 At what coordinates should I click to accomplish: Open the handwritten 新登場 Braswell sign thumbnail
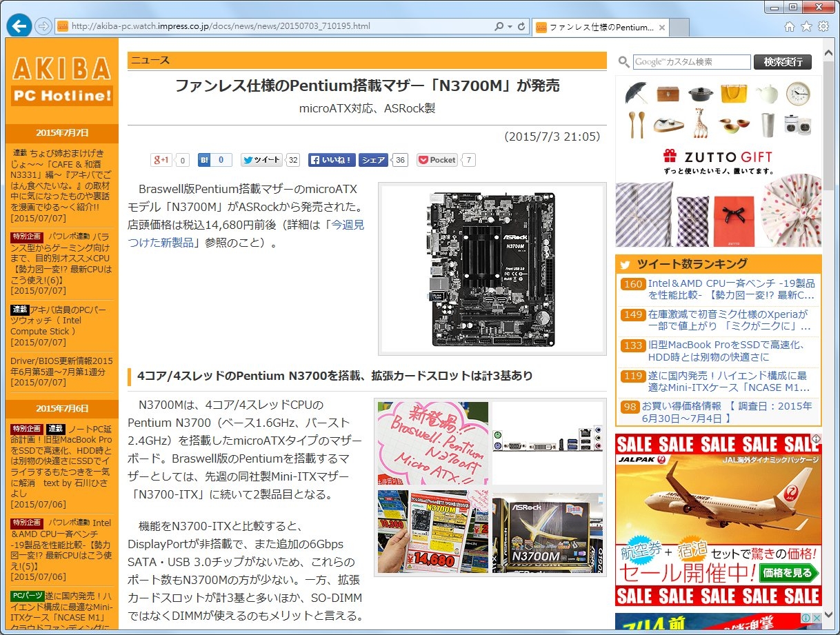pyautogui.click(x=433, y=443)
